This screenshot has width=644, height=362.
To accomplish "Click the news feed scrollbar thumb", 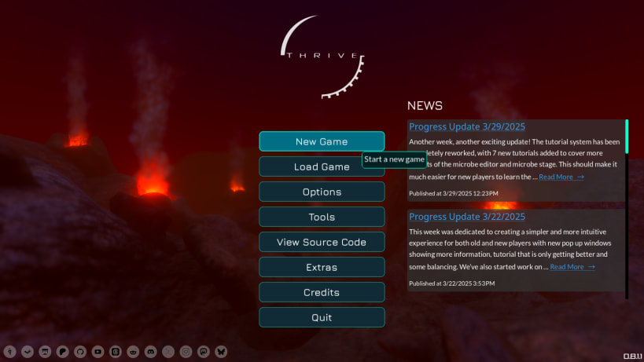I will (x=627, y=137).
